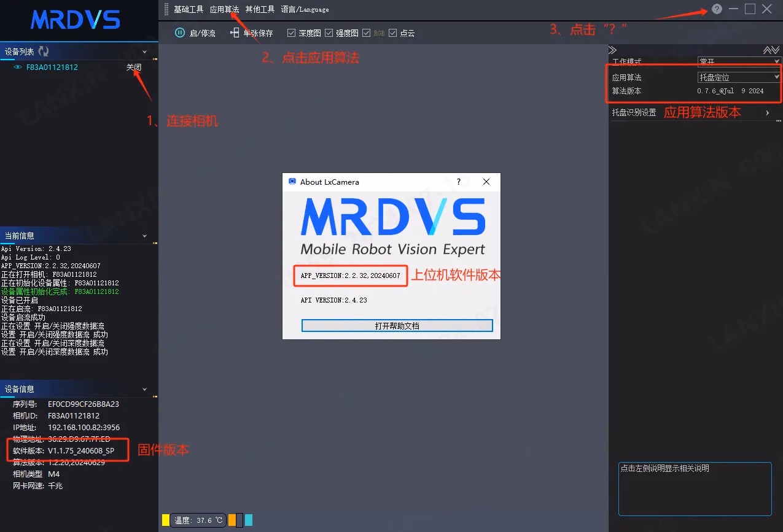Collapse the right panel with the double right chevron
The width and height of the screenshot is (783, 532).
point(612,50)
